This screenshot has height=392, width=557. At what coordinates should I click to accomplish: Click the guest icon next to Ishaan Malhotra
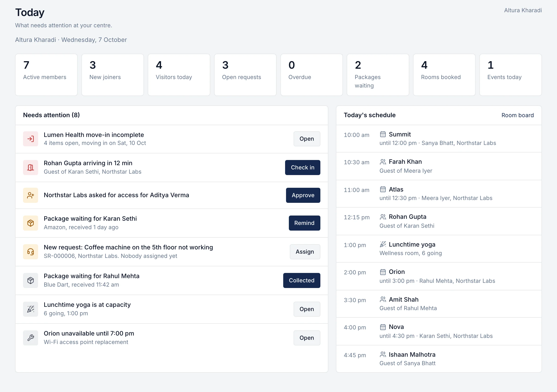pyautogui.click(x=383, y=354)
